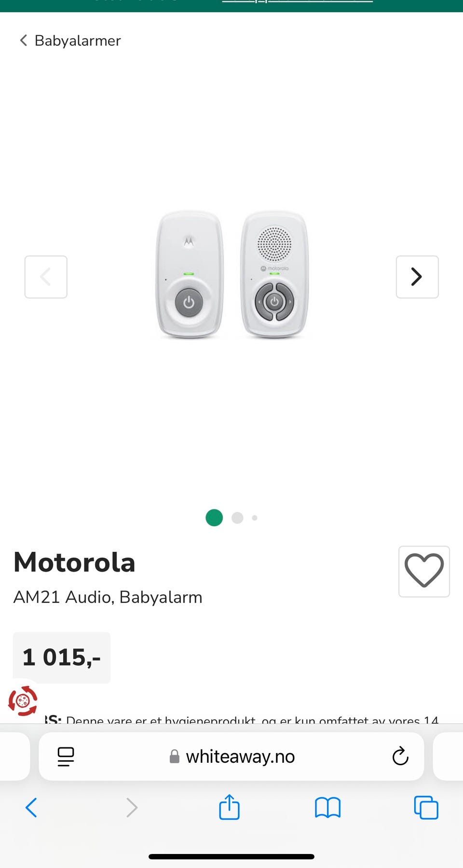Viewport: 463px width, 868px height.
Task: Tap the Motorola baby monitor product image
Action: click(x=232, y=274)
